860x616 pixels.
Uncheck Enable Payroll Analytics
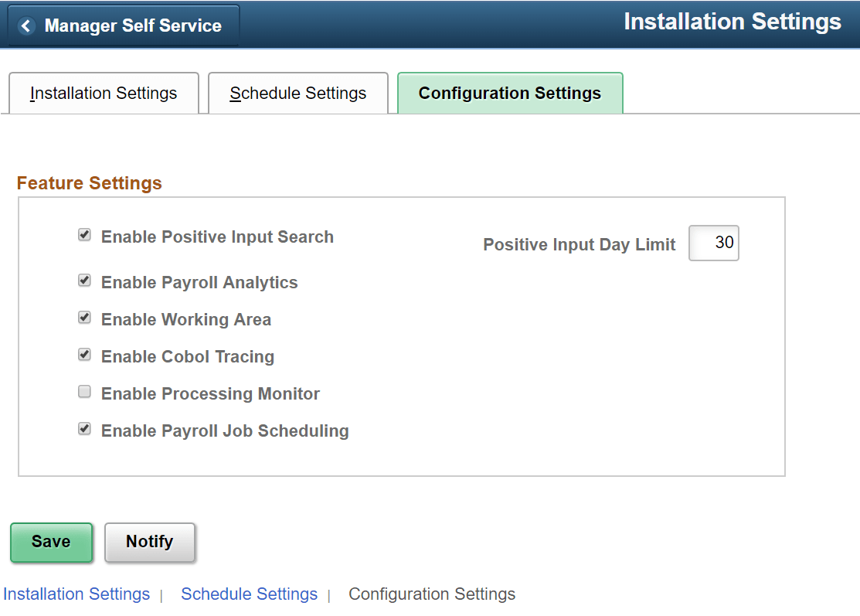[84, 280]
